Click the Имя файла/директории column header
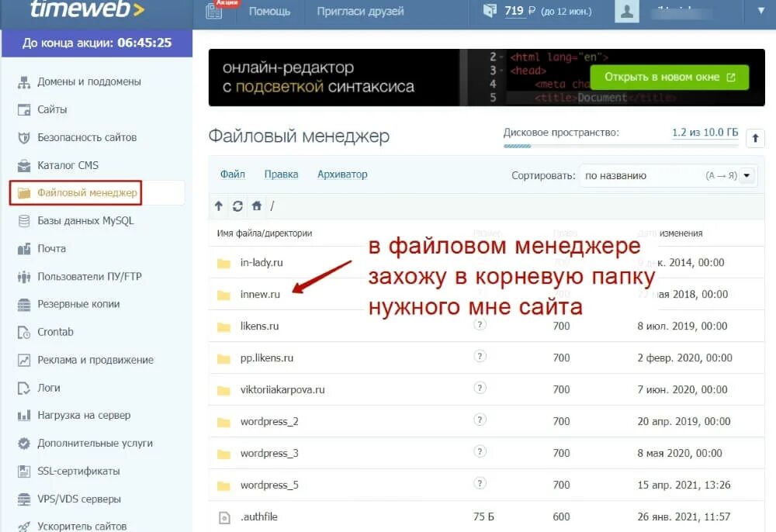The height and width of the screenshot is (532, 776). point(265,233)
